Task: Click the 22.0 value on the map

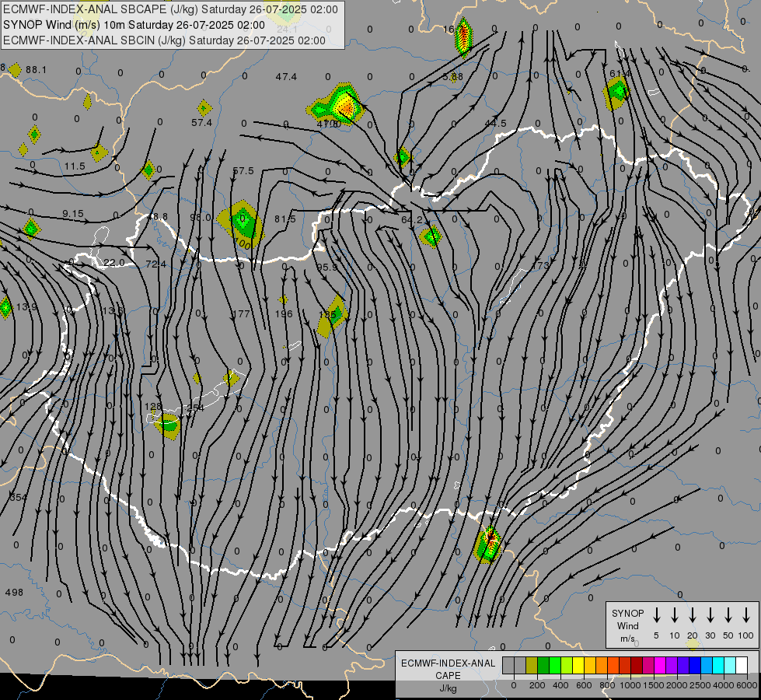Action: coord(114,263)
